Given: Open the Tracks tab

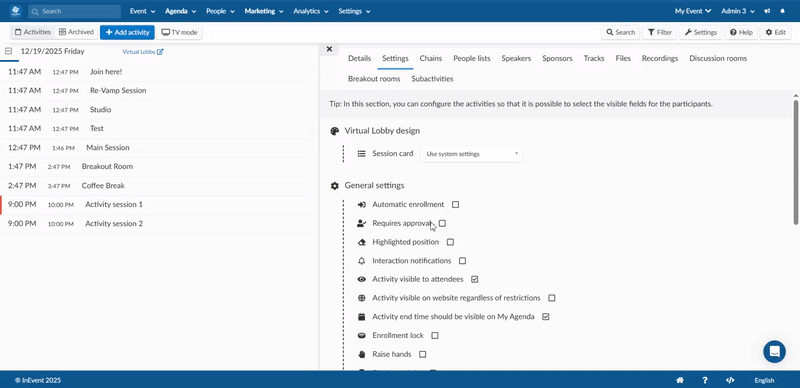Looking at the screenshot, I should pyautogui.click(x=594, y=59).
